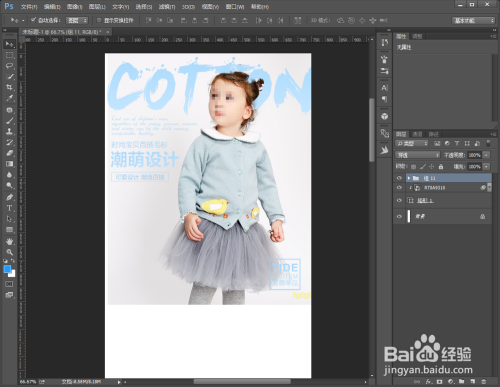Viewport: 500px width, 387px height.
Task: Select the Rectangle shape tool
Action: coord(9,230)
